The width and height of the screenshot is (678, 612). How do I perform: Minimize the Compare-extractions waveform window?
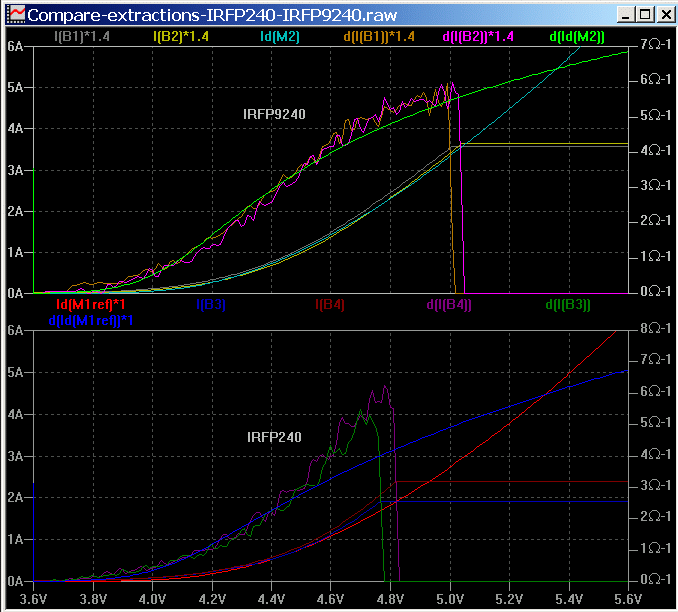pyautogui.click(x=626, y=15)
